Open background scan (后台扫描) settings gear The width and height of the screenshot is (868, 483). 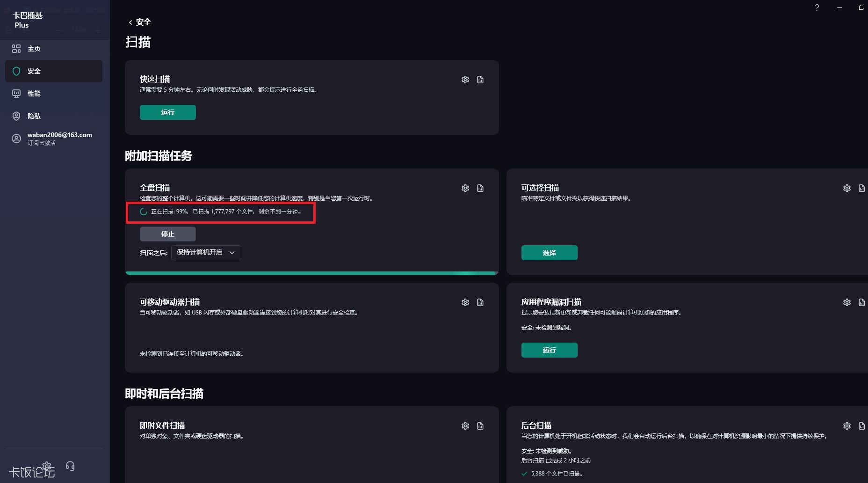(x=847, y=426)
